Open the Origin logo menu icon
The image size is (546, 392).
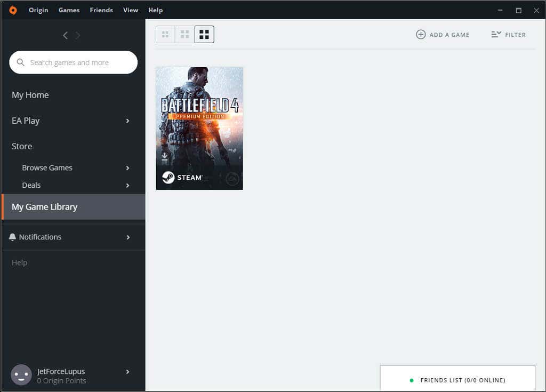pyautogui.click(x=12, y=10)
